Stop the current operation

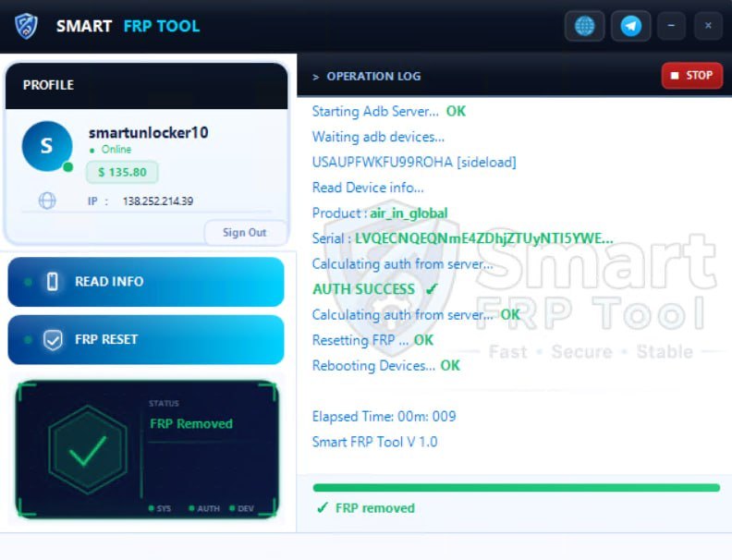[x=692, y=76]
